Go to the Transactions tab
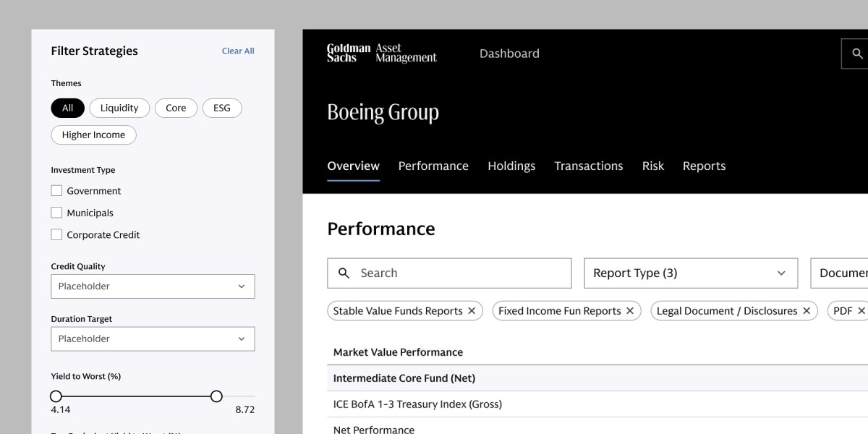The width and height of the screenshot is (868, 434). click(589, 166)
